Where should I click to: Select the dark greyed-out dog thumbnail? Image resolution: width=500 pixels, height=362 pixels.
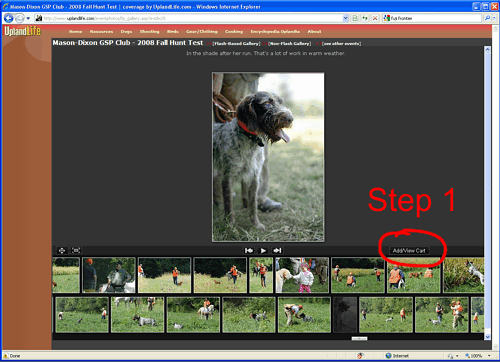pyautogui.click(x=345, y=315)
